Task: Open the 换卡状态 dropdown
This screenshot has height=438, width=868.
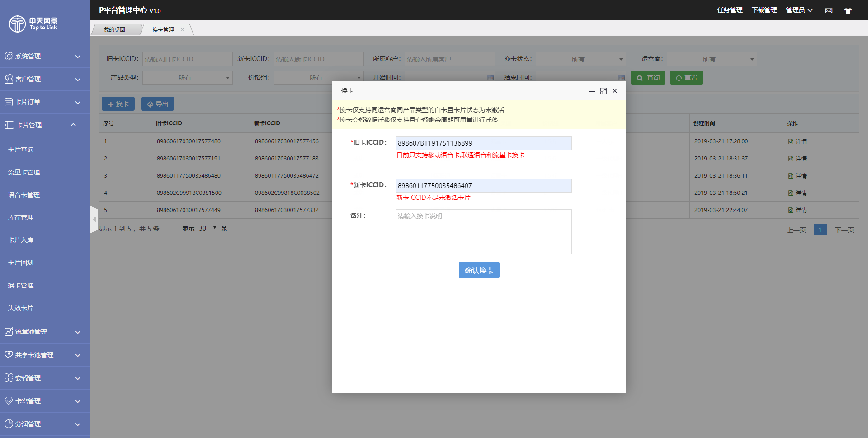Action: click(x=581, y=59)
